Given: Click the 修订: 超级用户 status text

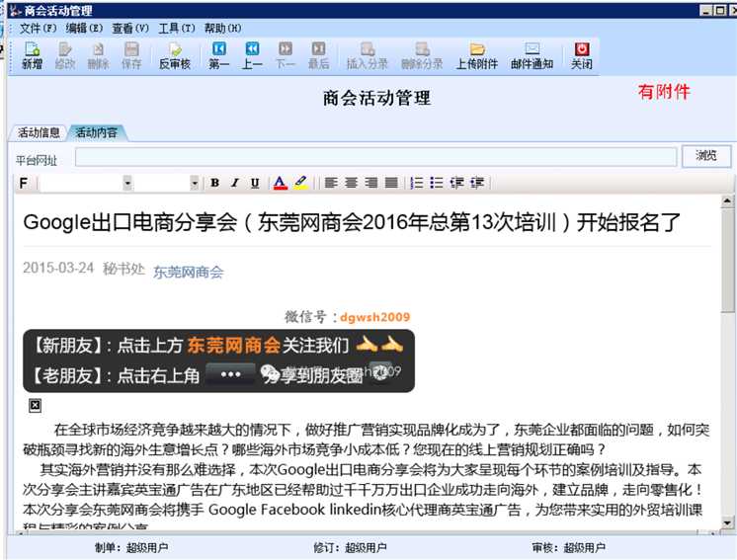Looking at the screenshot, I should pyautogui.click(x=350, y=548).
